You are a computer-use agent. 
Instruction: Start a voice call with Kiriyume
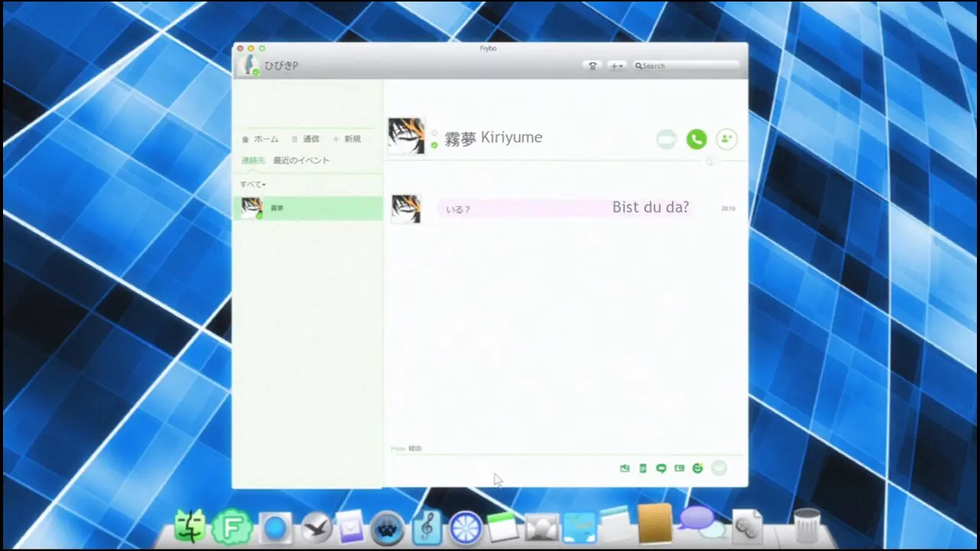tap(696, 139)
